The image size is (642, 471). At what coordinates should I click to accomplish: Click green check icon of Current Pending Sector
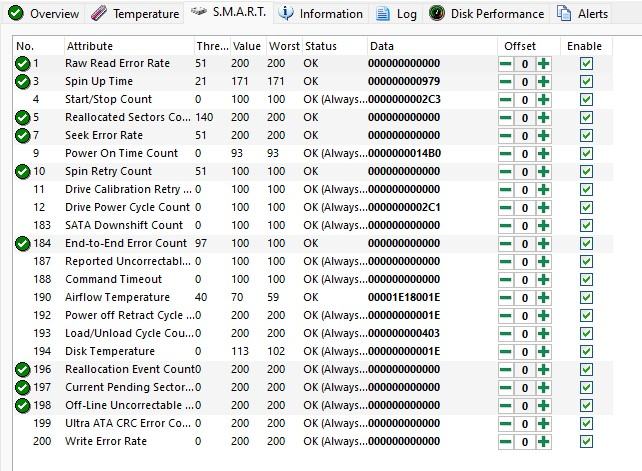(x=23, y=387)
